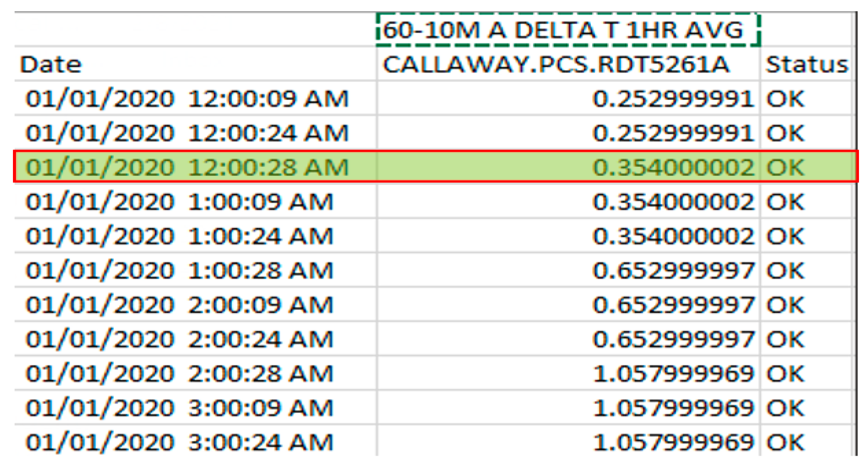Select the 1:00:28 AM date cell
The image size is (868, 470).
click(180, 270)
